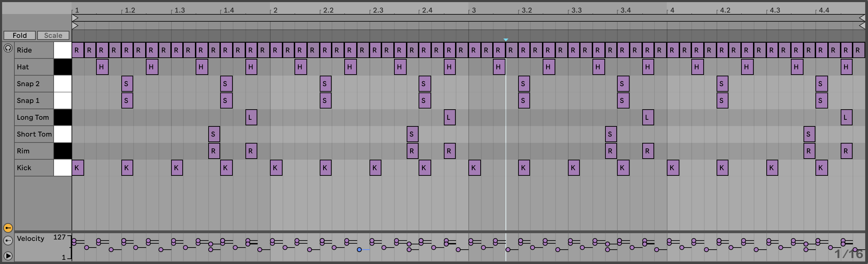Select the Ride drum pad row label
868x264 pixels.
(x=34, y=50)
